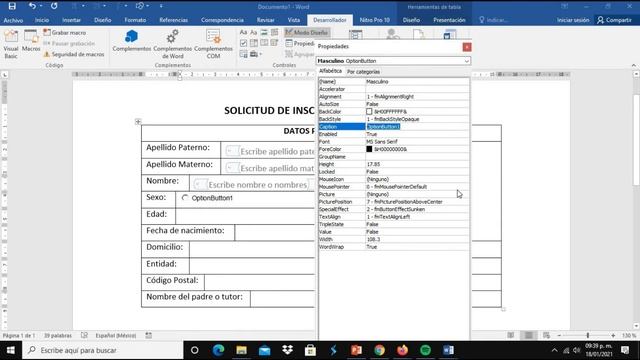
Task: Select the SpecialEffect property row
Action: click(x=394, y=209)
